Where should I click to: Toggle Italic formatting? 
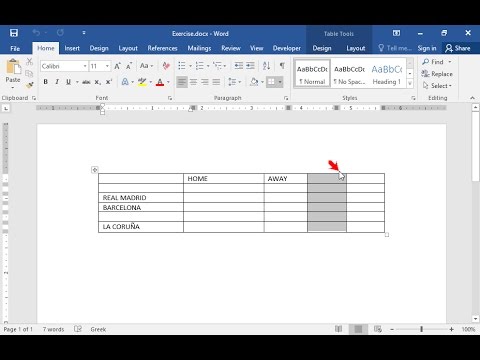(x=57, y=82)
